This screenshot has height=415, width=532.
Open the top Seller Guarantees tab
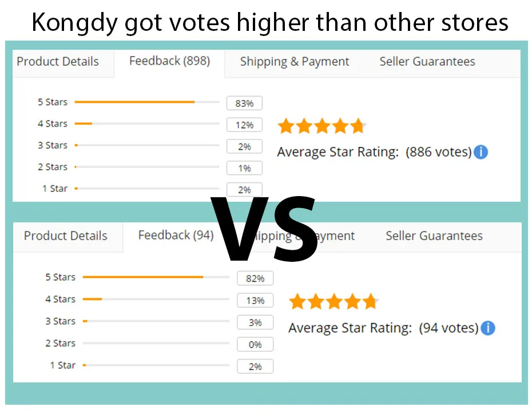(x=427, y=62)
